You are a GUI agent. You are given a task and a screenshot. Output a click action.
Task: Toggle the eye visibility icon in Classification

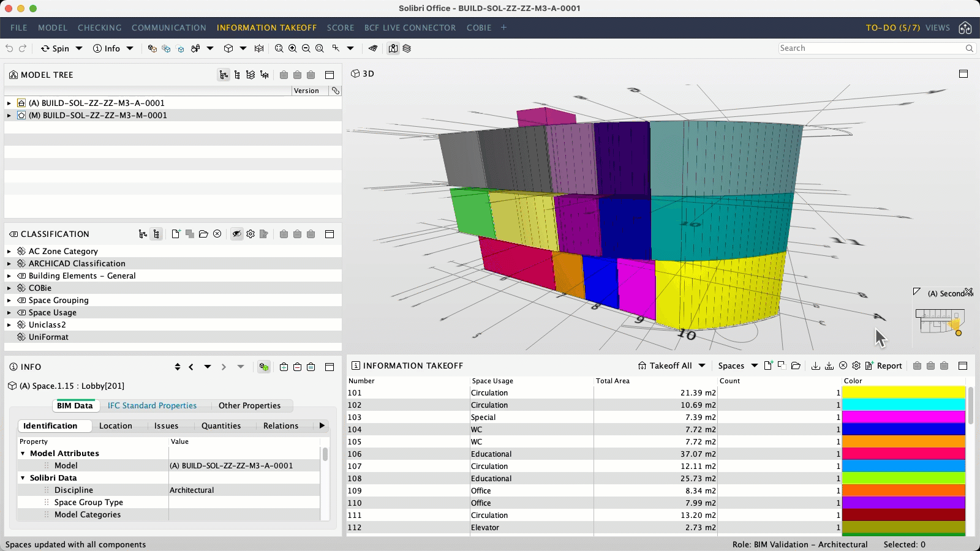(236, 234)
